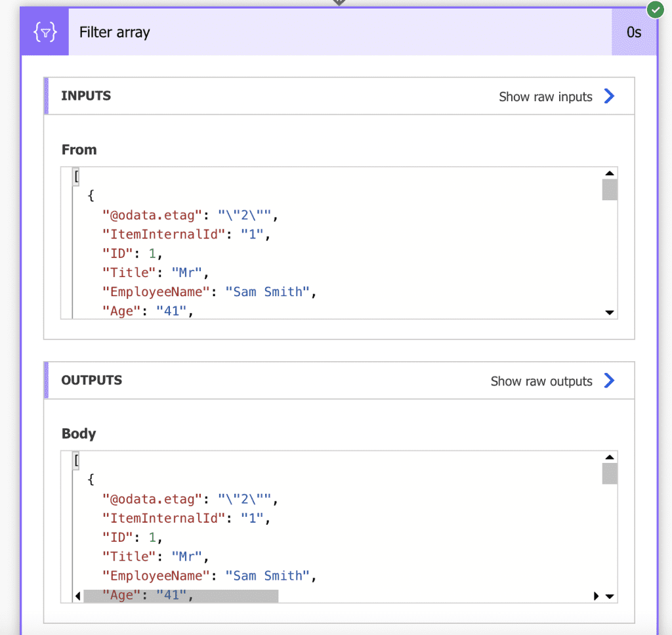This screenshot has width=672, height=635.
Task: Click "Title": "Mr" in From box
Action: coord(156,273)
